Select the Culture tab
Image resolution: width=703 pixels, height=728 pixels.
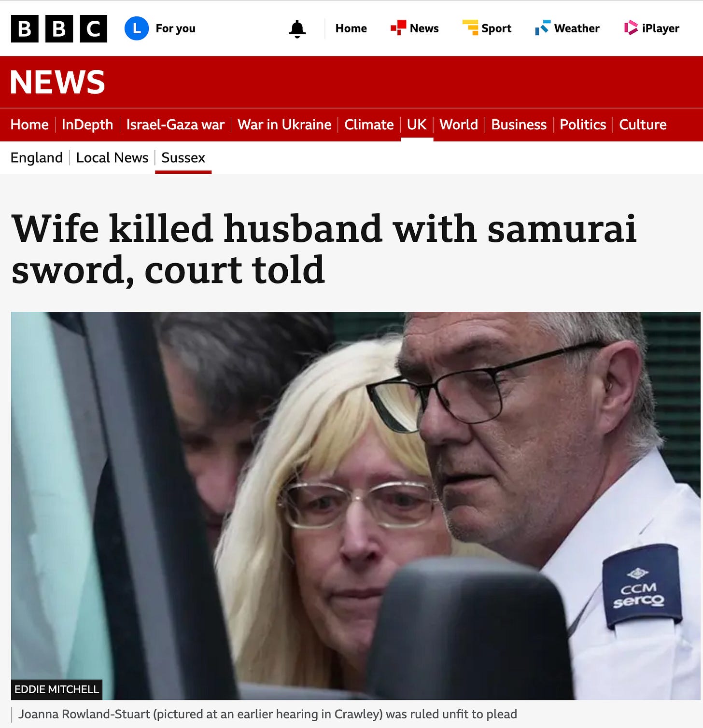pos(643,125)
